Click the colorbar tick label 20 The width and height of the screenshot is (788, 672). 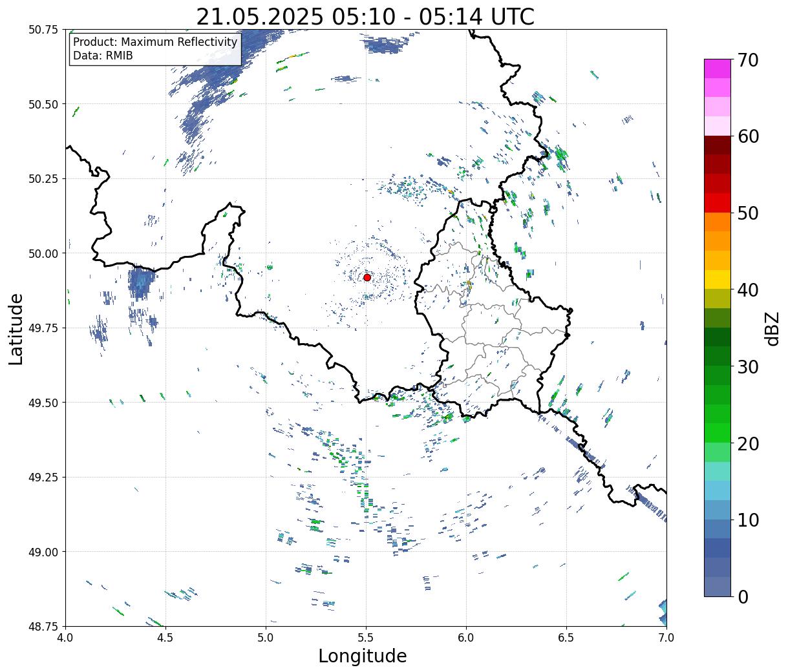[x=748, y=443]
